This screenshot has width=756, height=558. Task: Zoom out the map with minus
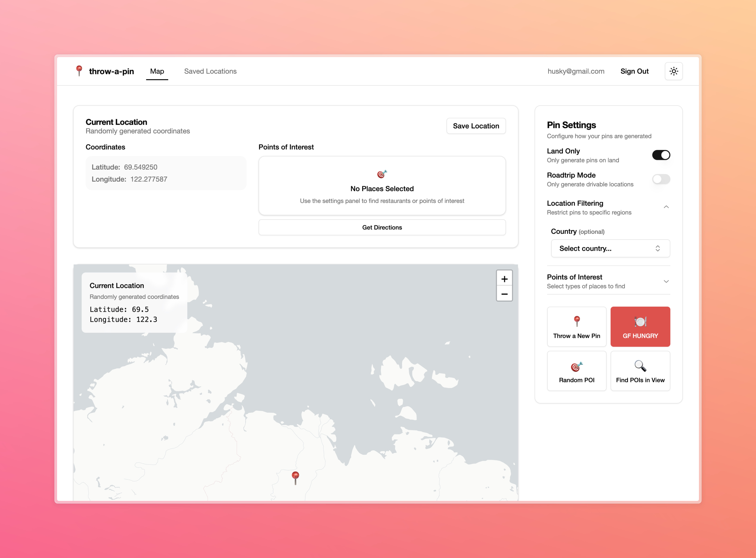click(x=504, y=294)
